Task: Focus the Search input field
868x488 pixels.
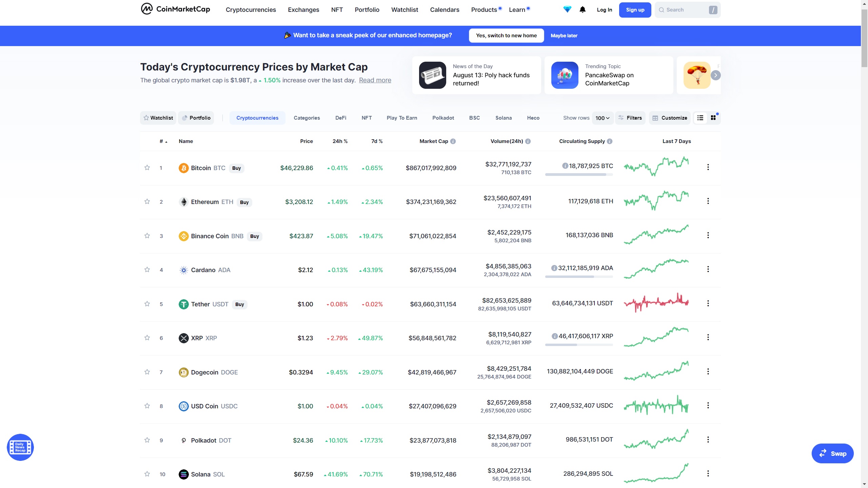Action: (x=687, y=10)
